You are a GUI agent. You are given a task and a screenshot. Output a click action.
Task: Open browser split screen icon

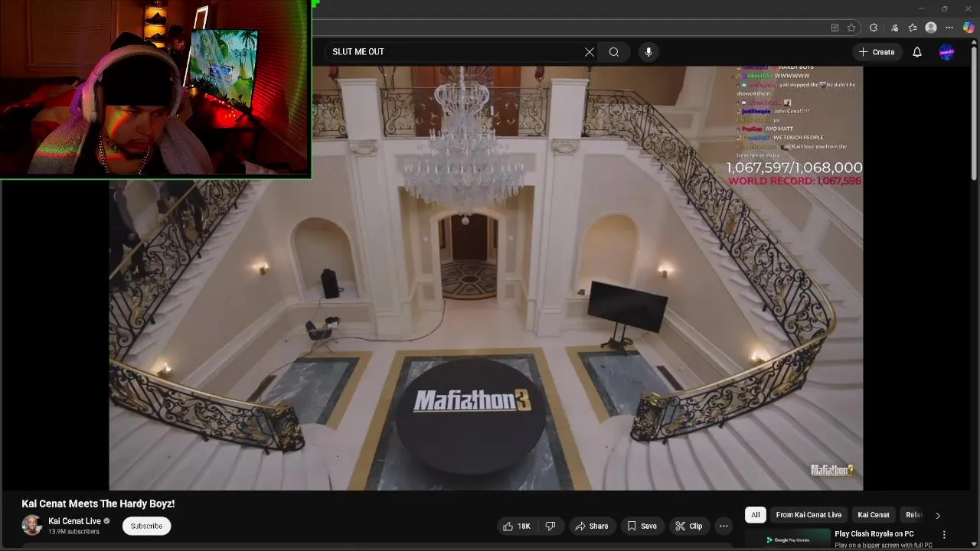coord(835,28)
